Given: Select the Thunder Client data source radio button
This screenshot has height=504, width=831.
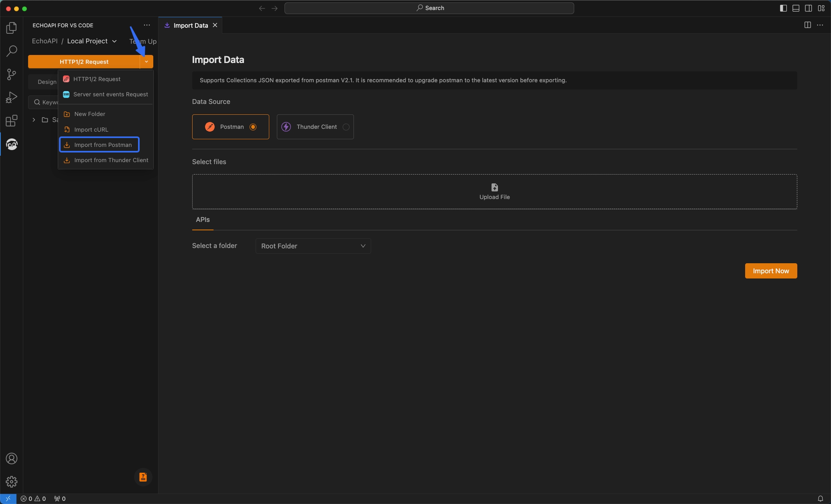Looking at the screenshot, I should click(x=345, y=126).
